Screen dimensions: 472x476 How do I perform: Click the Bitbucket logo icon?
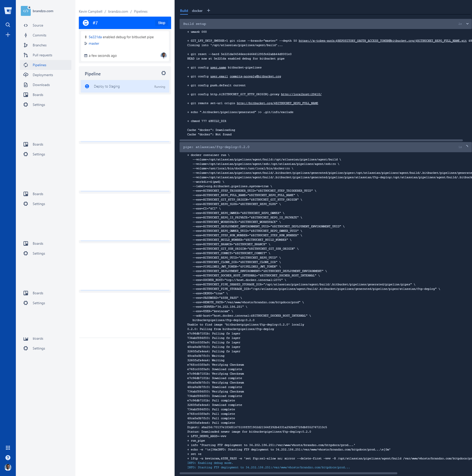click(8, 11)
